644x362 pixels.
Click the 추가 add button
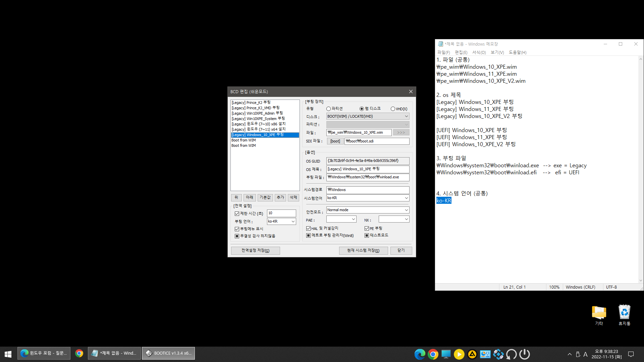coord(280,197)
